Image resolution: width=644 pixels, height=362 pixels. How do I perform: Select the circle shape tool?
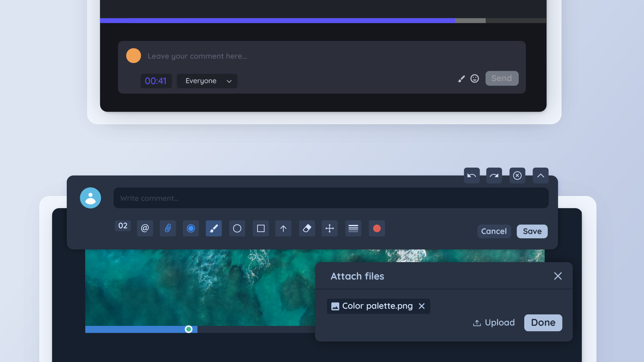(x=237, y=229)
